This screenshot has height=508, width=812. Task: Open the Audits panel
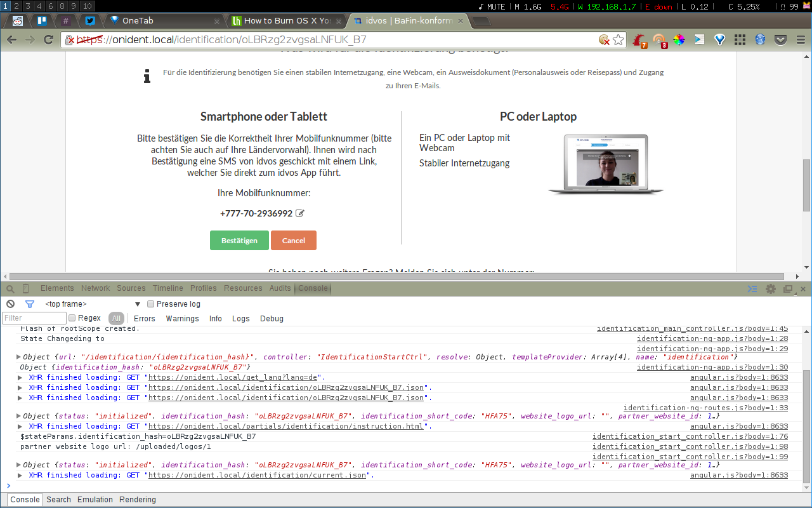[x=280, y=288]
